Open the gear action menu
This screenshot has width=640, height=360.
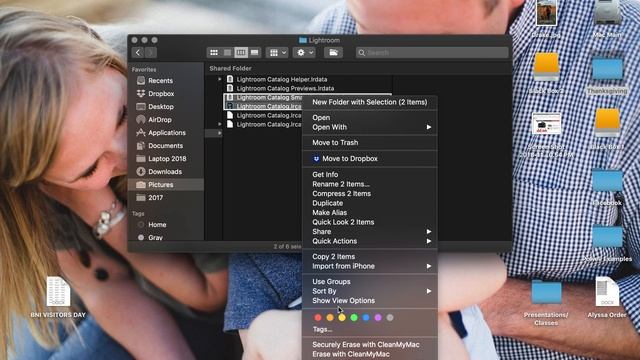coord(304,53)
